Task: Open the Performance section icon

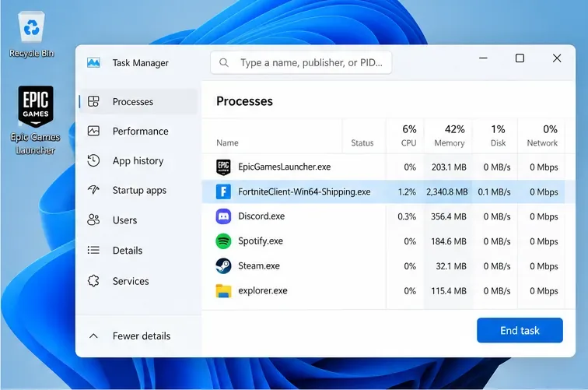Action: click(x=93, y=131)
